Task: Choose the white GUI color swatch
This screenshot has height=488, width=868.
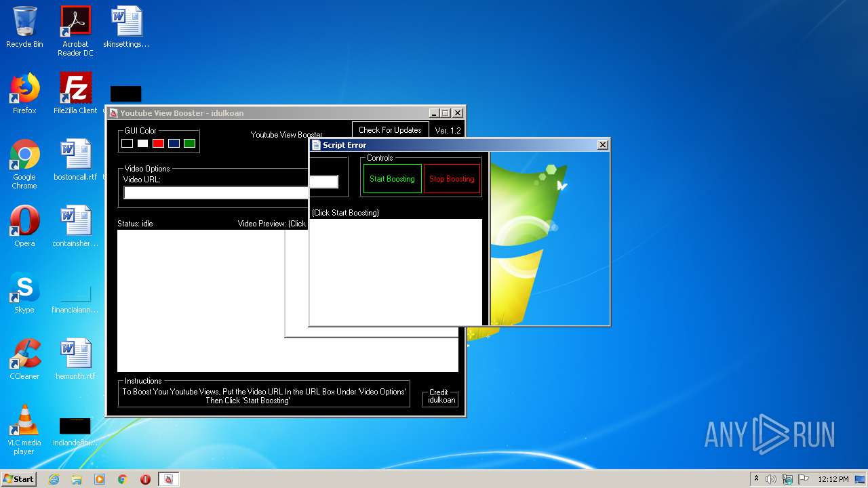Action: click(142, 143)
